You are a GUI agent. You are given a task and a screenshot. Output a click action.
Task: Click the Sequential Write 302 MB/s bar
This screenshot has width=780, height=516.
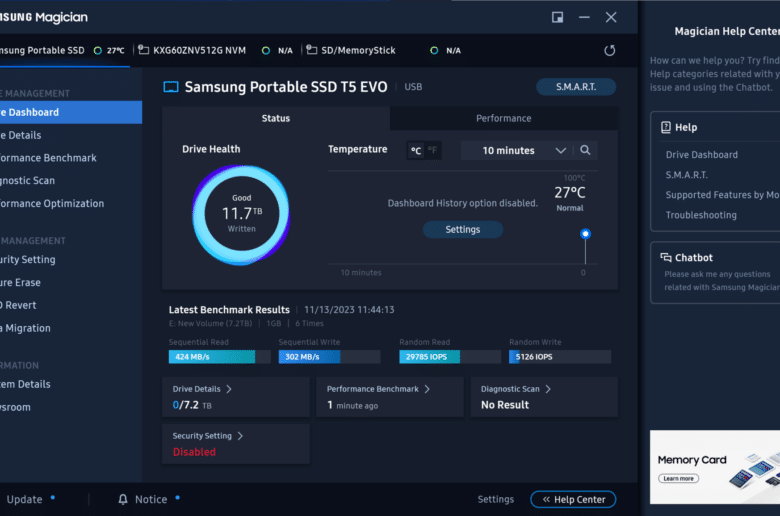[329, 357]
